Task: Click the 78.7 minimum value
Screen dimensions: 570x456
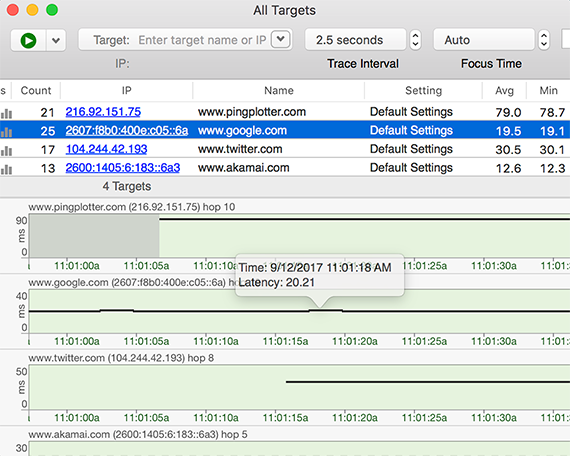Action: [x=552, y=112]
